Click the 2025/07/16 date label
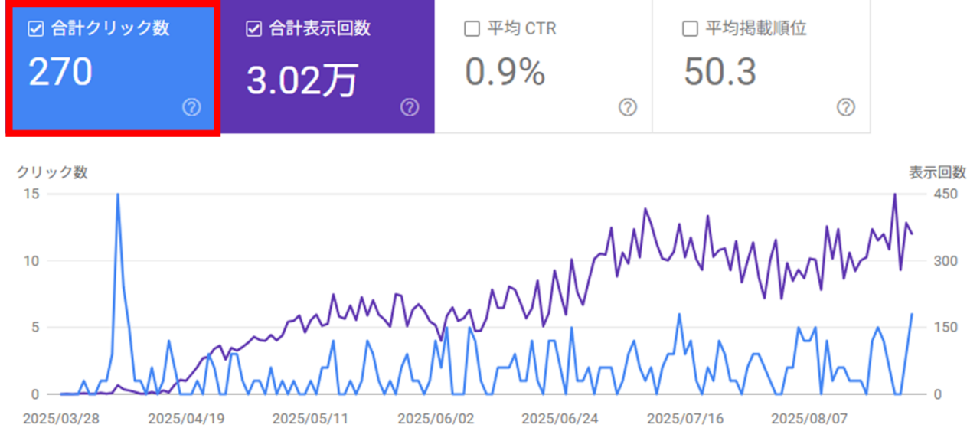Viewport: 980px width, 441px height. [x=684, y=419]
